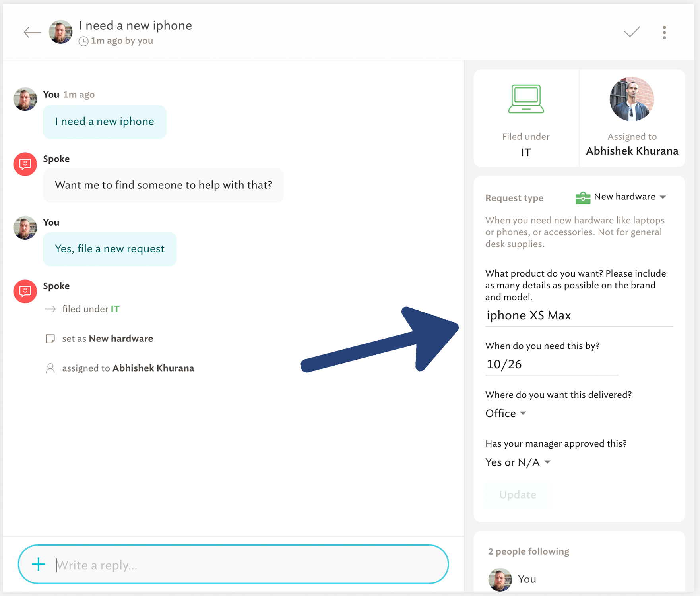The image size is (700, 596).
Task: Click the clock icon beside 1m ago
Action: tap(83, 41)
